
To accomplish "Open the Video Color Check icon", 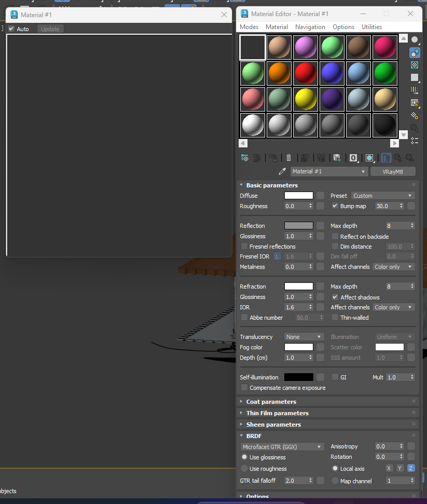I will [x=415, y=90].
